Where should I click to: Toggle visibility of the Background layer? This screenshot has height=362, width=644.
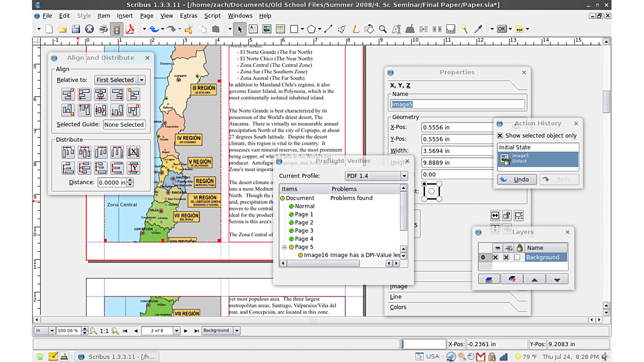point(495,257)
